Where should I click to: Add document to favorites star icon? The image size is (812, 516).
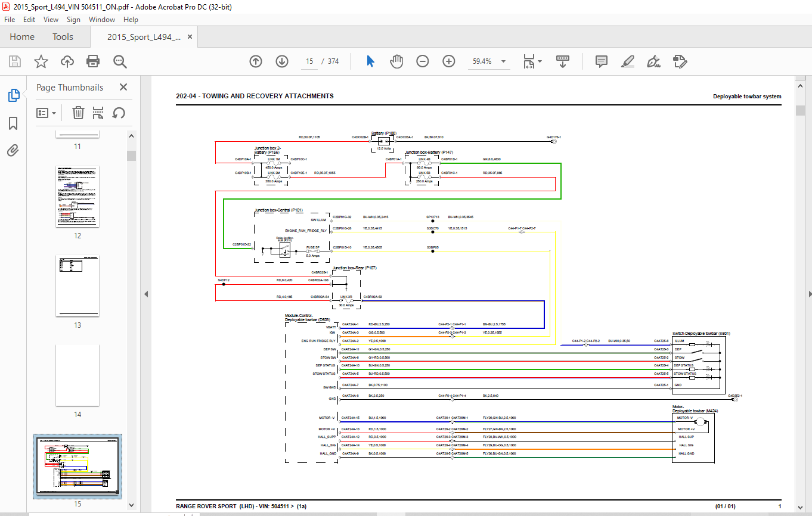(x=41, y=61)
